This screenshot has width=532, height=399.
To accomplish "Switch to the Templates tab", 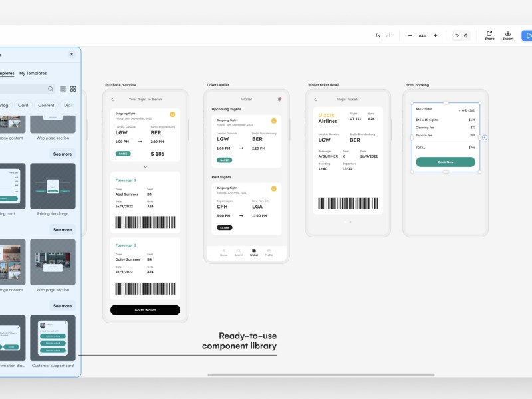I will (x=7, y=73).
